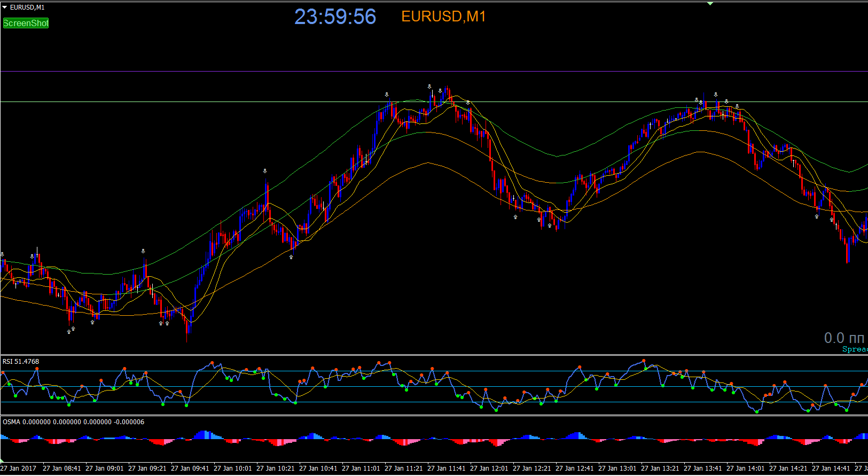
Task: Click the 27 Jan 2017 date label
Action: 19,469
